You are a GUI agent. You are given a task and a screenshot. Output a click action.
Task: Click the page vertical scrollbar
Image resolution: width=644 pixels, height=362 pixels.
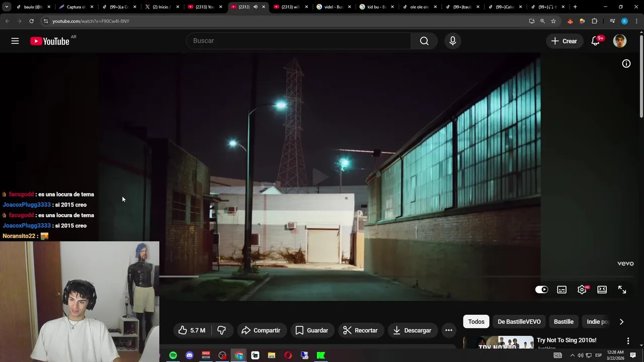tap(641, 75)
